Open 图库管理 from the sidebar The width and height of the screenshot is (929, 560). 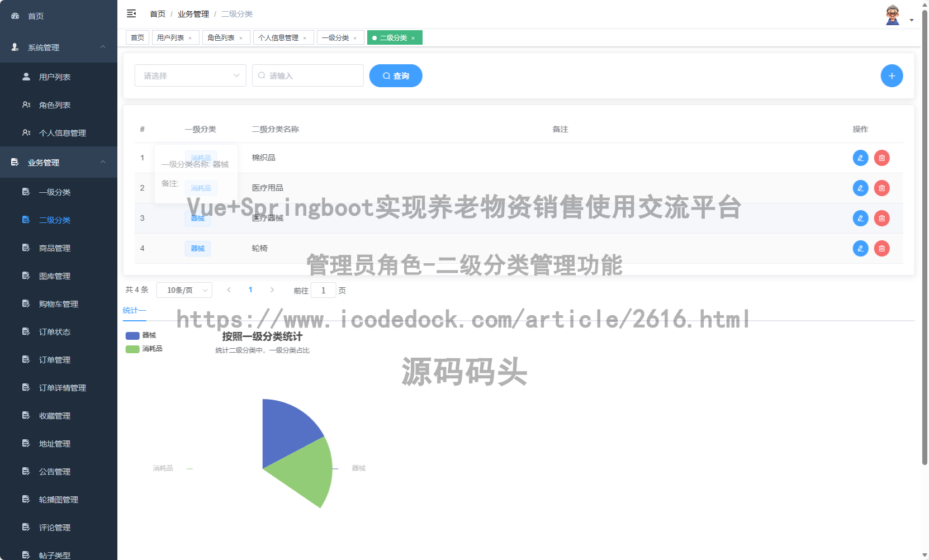[54, 276]
